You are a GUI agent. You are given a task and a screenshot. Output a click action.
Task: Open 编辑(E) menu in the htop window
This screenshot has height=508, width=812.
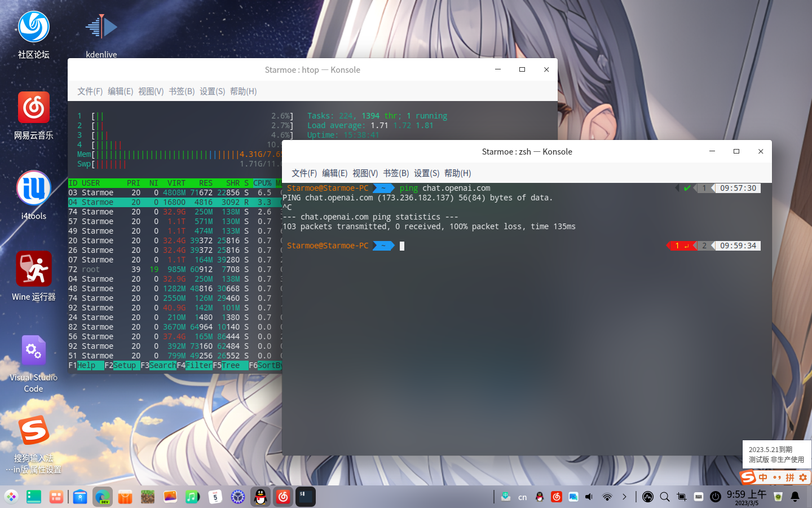pos(120,91)
